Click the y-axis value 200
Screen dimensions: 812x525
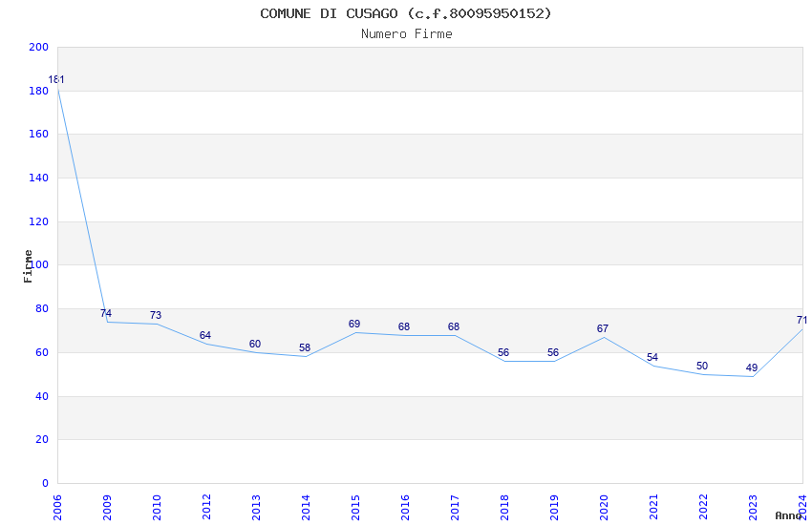(38, 47)
